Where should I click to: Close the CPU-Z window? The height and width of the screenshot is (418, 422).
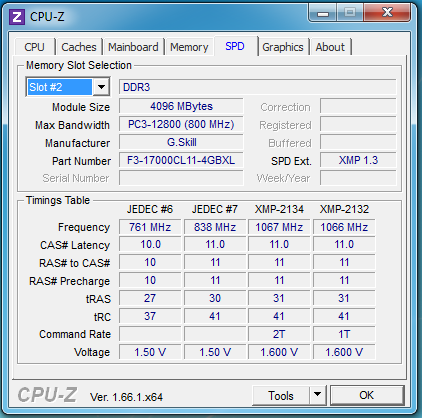(x=387, y=13)
